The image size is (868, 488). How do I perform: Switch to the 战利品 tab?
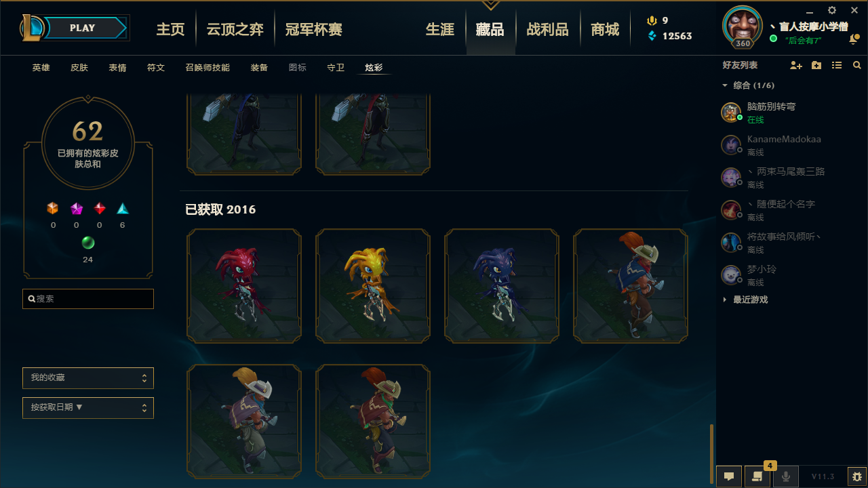click(547, 29)
